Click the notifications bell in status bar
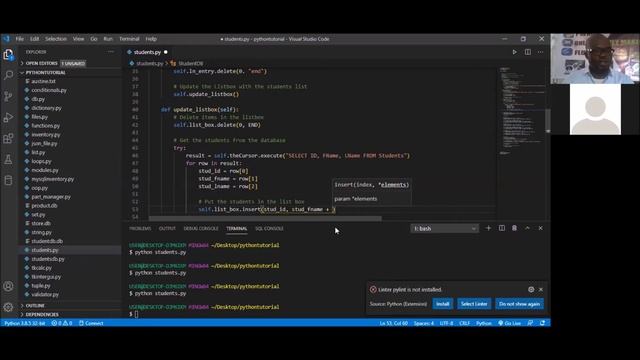The width and height of the screenshot is (640, 360). [542, 323]
